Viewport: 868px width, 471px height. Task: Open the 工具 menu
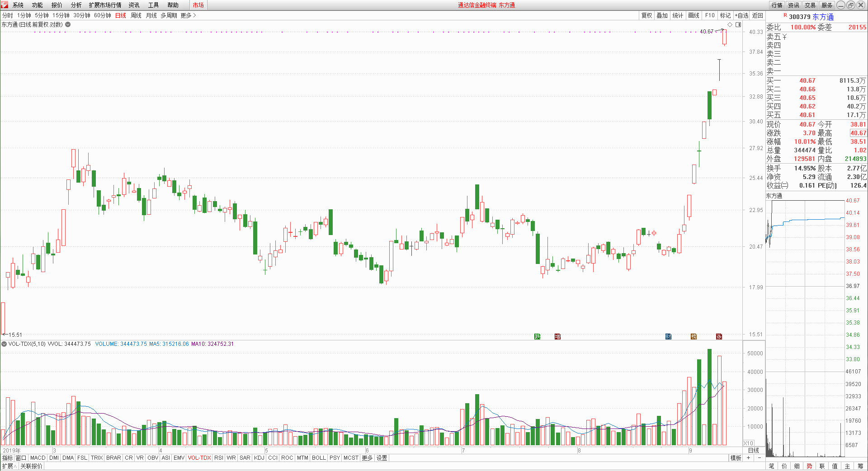tap(154, 5)
